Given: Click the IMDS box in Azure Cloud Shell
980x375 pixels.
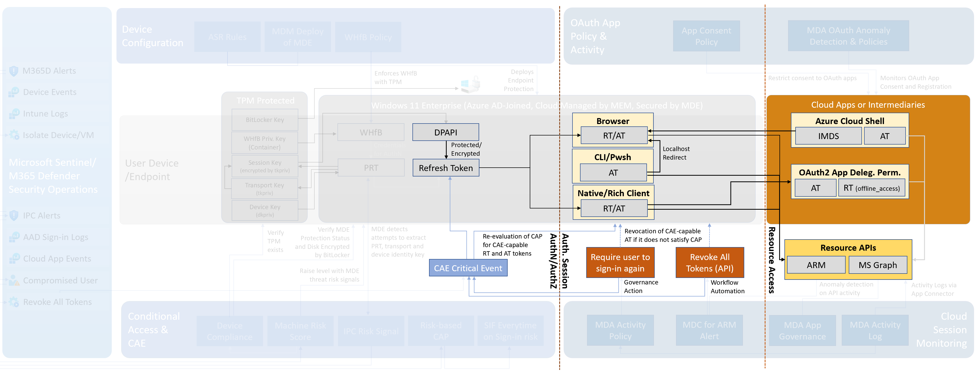Looking at the screenshot, I should coord(828,136).
